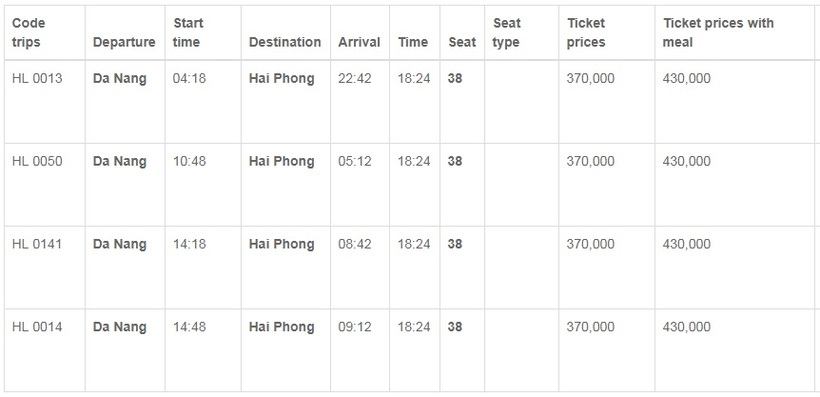Select the Departure column header

124,42
